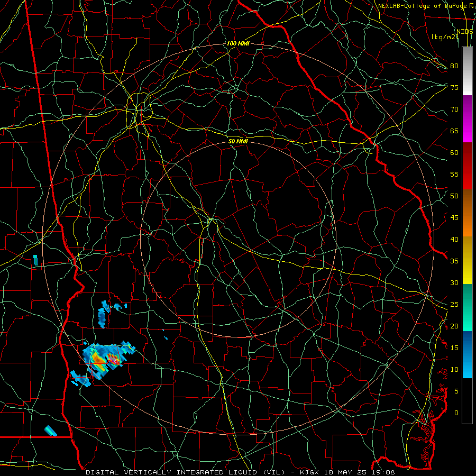Click the blue segment of the color bar
Image resolution: width=476 pixels, height=476 pixels.
point(467,354)
